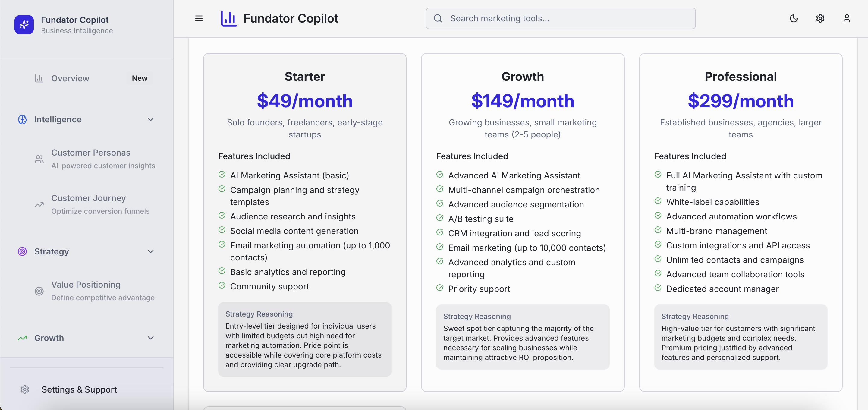The width and height of the screenshot is (868, 410).
Task: Open settings gear icon in header
Action: (x=820, y=19)
